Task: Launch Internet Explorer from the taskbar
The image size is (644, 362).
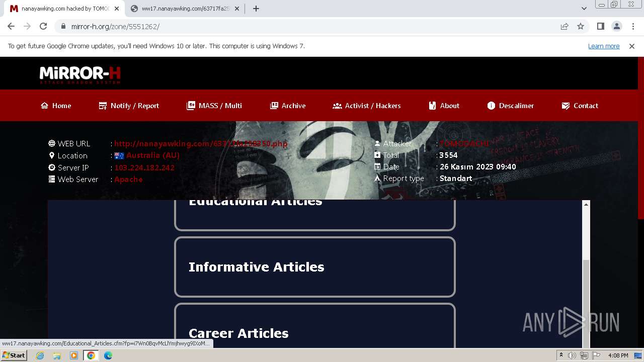Action: pos(40,355)
